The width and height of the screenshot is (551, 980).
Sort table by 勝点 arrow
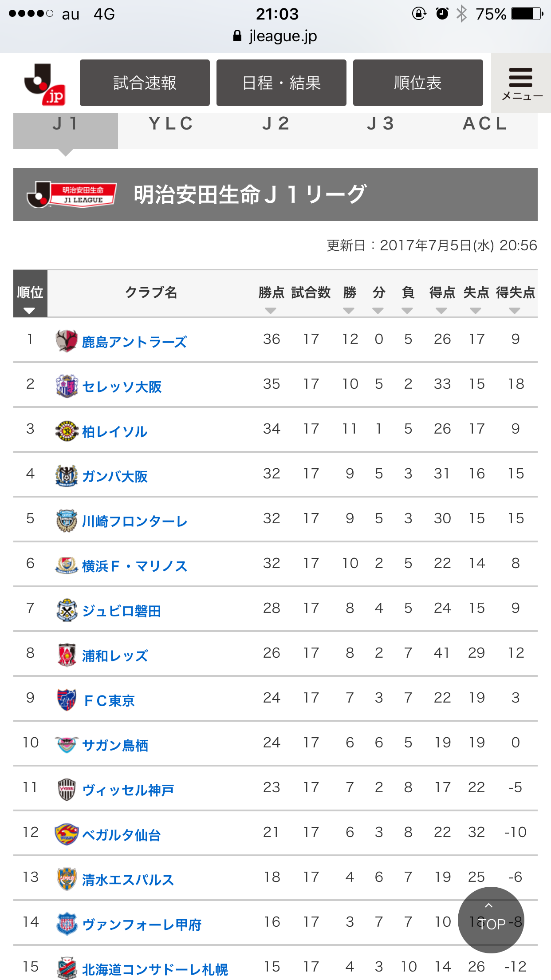(x=271, y=310)
